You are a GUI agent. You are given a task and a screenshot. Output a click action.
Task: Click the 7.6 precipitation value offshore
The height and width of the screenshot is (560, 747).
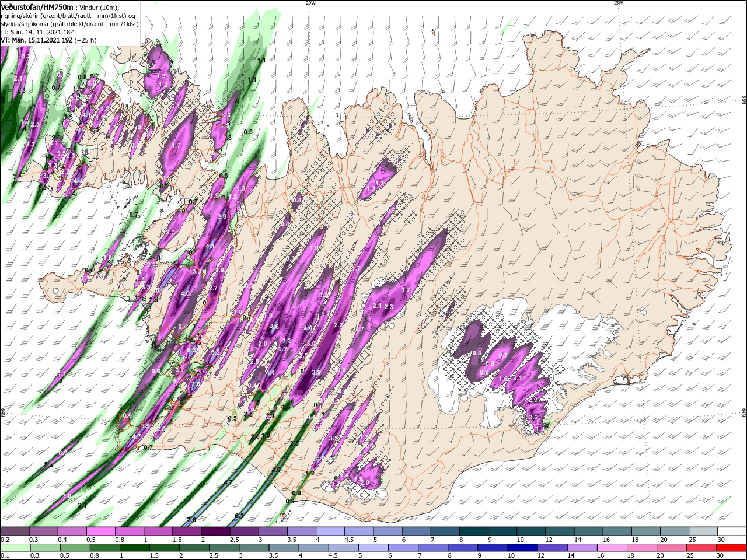(x=191, y=520)
